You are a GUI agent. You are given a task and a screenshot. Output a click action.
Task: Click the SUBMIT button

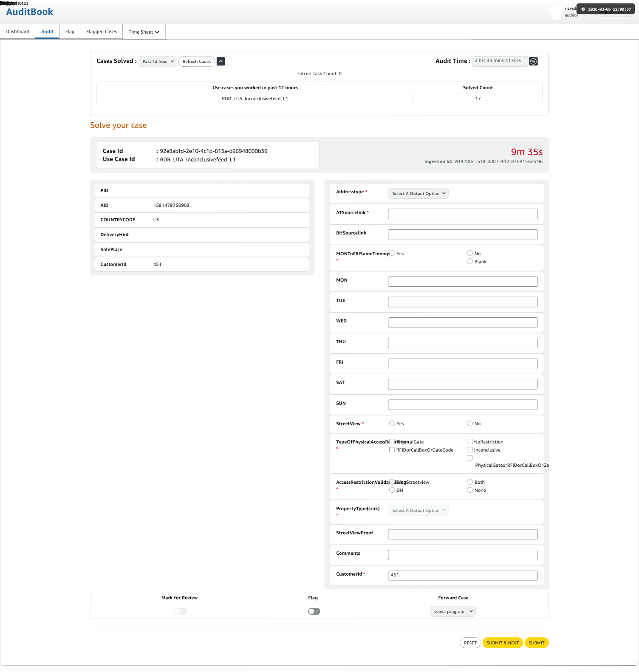537,643
